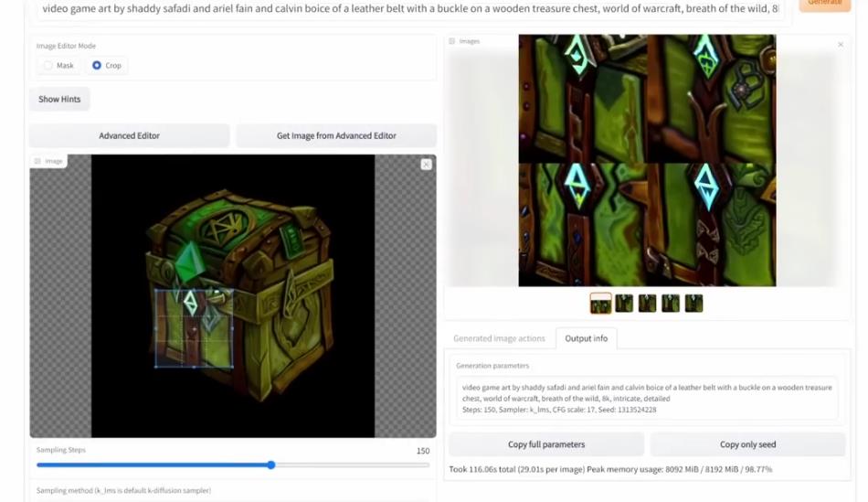Screen dimensions: 868x502
Task: Select the first output thumbnail
Action: coord(600,304)
